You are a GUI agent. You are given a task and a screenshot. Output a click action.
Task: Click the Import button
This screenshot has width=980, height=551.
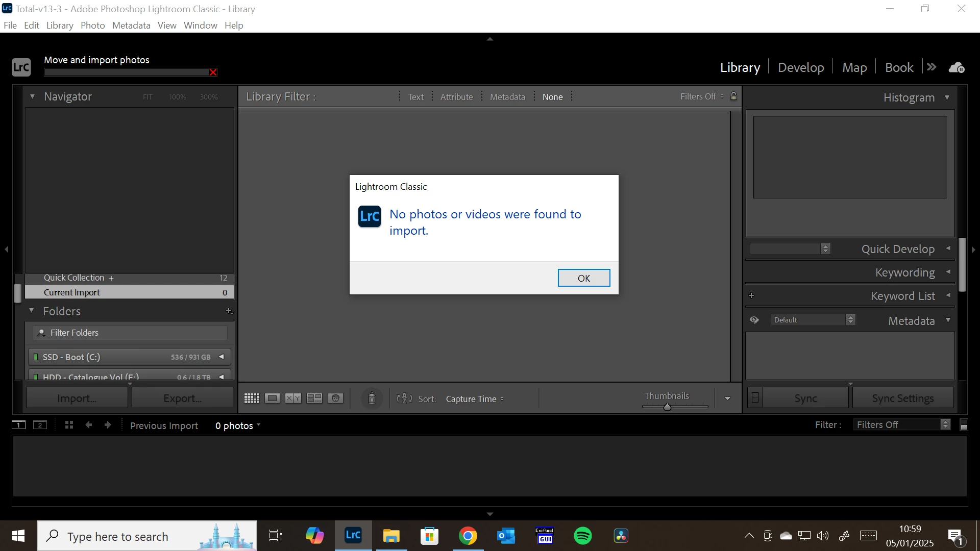coord(77,398)
